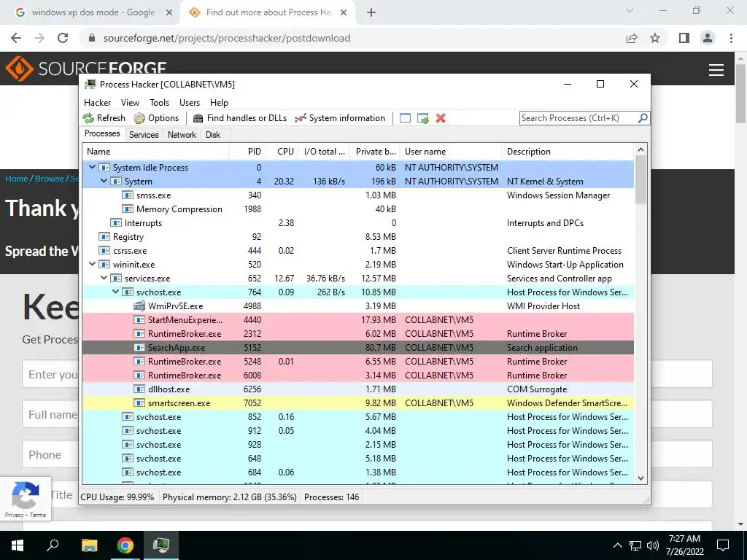The height and width of the screenshot is (560, 747).
Task: Click the Home breadcrumb link on SourceForge
Action: pyautogui.click(x=17, y=179)
